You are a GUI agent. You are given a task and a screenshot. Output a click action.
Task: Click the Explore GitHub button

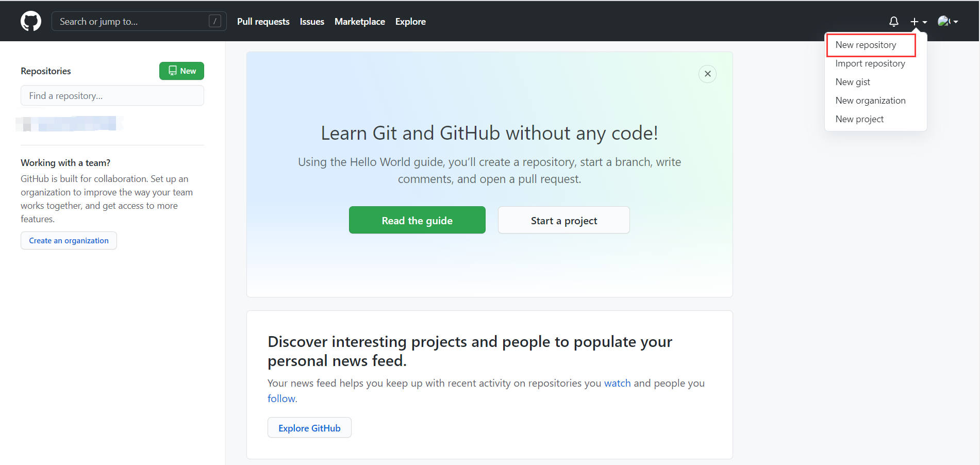309,428
